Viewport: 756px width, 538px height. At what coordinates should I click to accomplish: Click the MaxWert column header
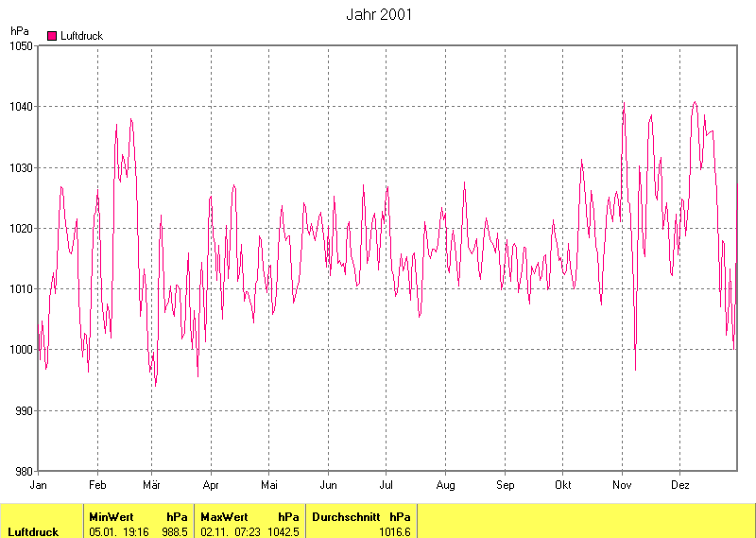(x=224, y=517)
